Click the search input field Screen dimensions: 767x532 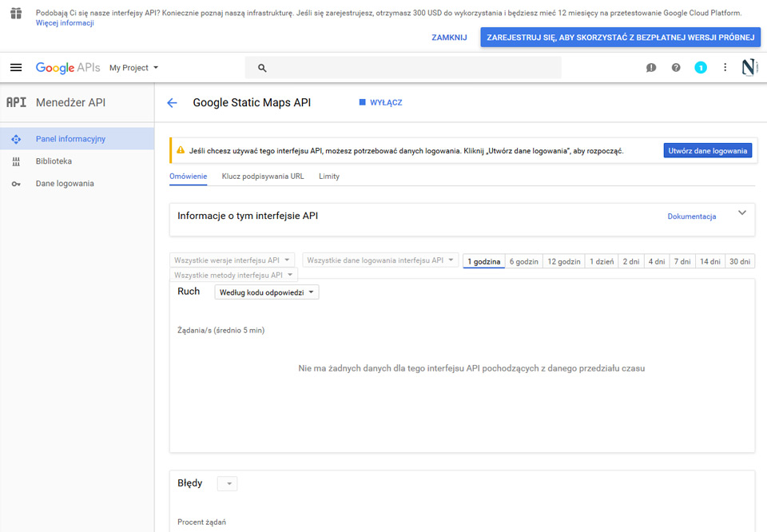pos(403,67)
